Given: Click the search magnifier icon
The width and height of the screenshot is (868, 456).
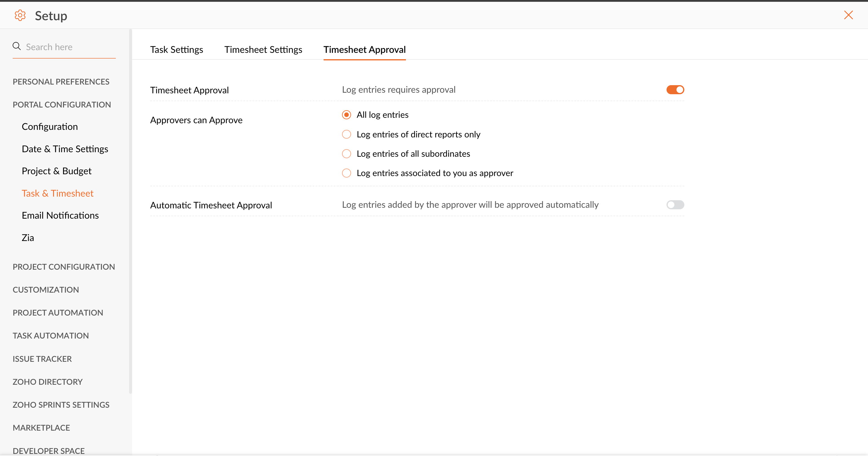Looking at the screenshot, I should (x=17, y=46).
